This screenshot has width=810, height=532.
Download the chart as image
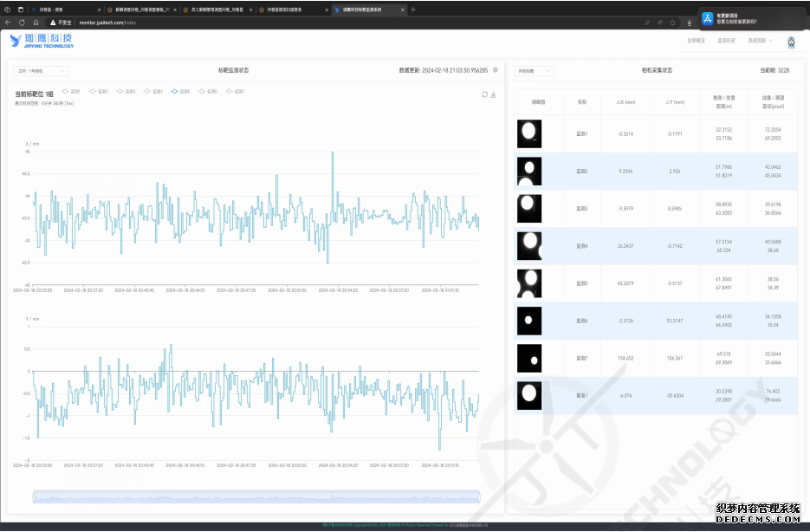coord(493,94)
